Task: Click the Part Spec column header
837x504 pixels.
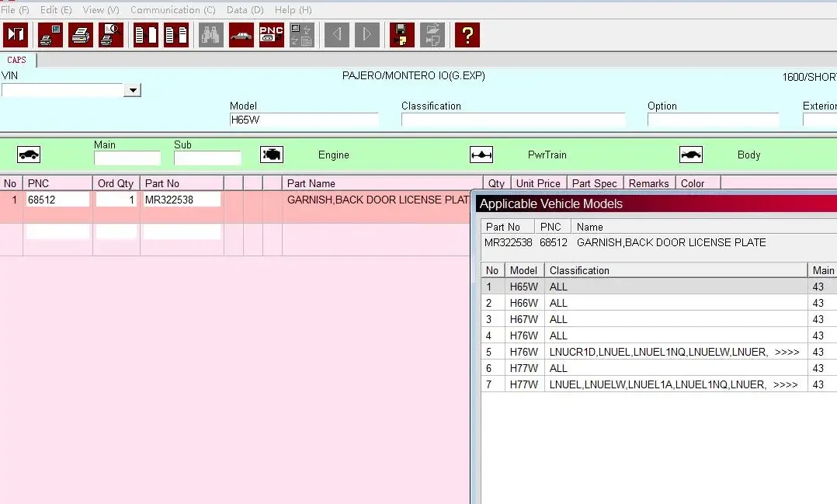Action: pos(595,183)
